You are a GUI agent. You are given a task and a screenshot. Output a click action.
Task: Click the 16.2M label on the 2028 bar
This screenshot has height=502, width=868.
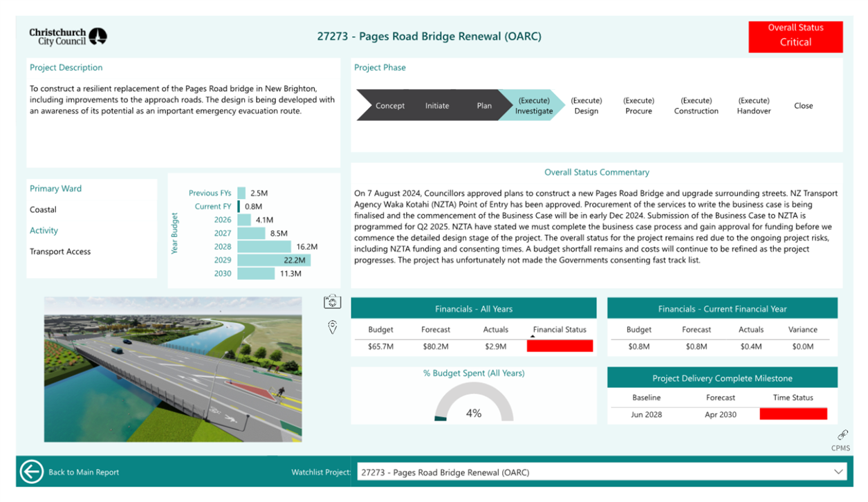click(306, 247)
